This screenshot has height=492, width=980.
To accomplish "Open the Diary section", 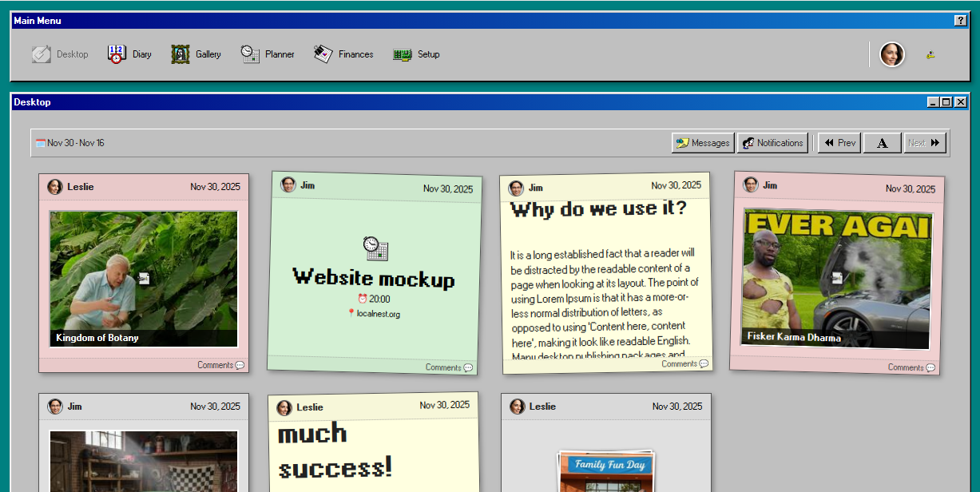I will (x=129, y=54).
